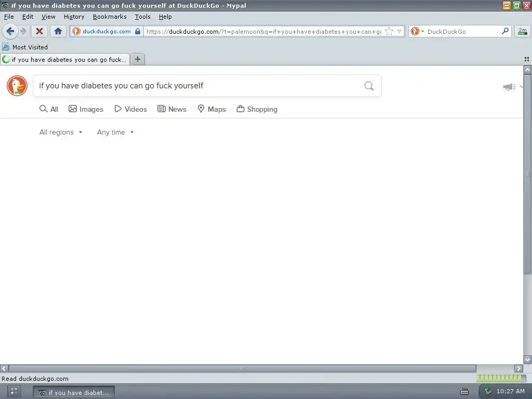Expand the All regions dropdown
This screenshot has height=399, width=532.
(x=61, y=132)
